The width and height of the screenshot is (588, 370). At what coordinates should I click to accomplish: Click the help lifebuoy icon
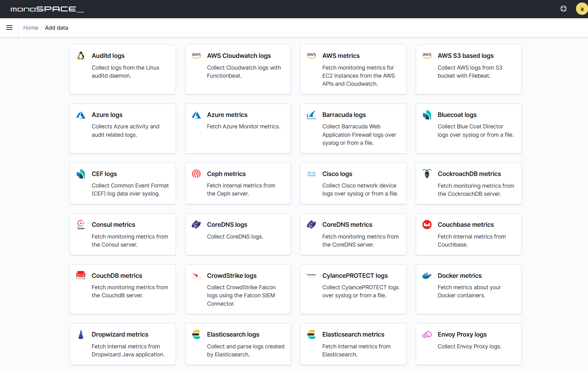(x=564, y=9)
